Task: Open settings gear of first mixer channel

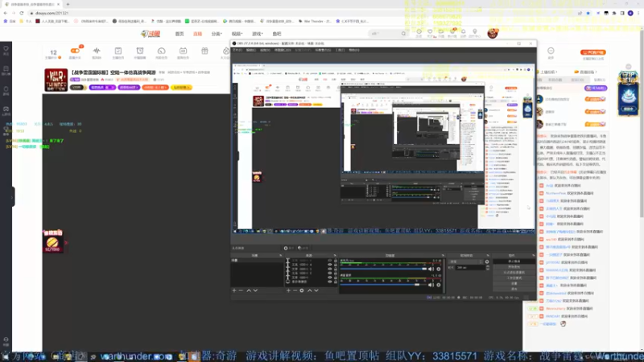Action: point(438,269)
